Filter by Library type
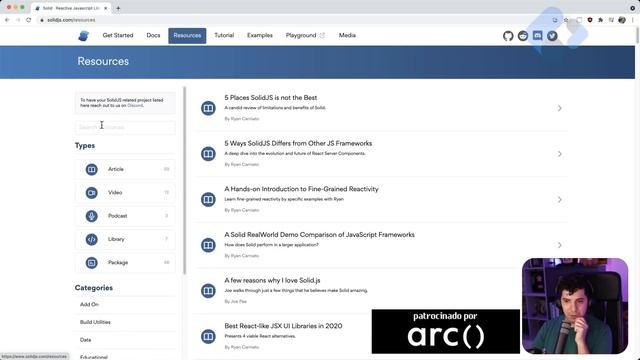The image size is (640, 360). [x=125, y=239]
